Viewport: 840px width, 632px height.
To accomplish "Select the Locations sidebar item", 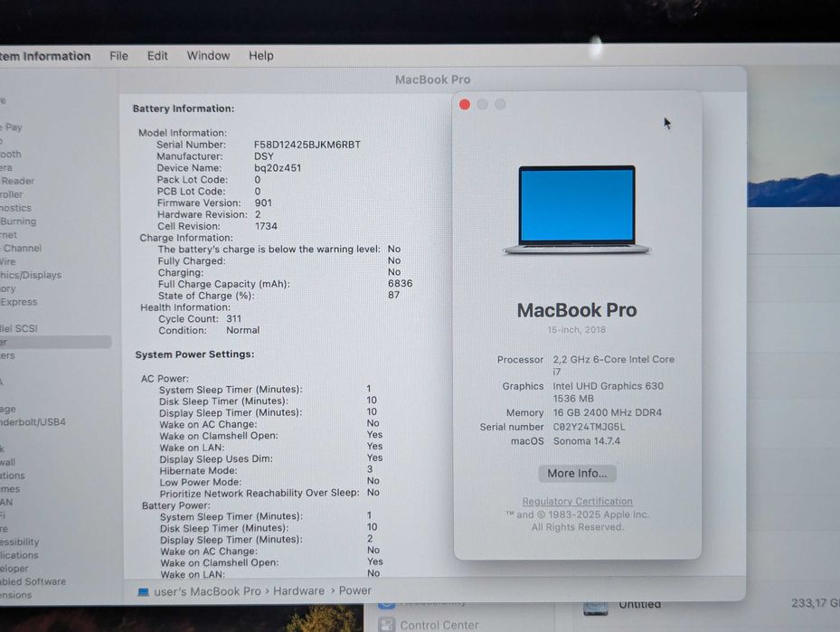I will 13,475.
